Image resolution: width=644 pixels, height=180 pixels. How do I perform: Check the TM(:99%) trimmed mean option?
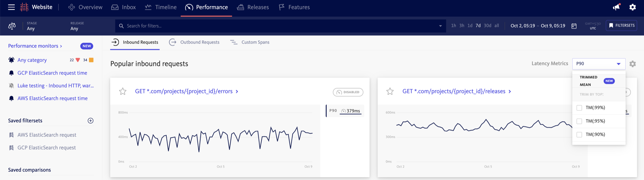click(579, 108)
